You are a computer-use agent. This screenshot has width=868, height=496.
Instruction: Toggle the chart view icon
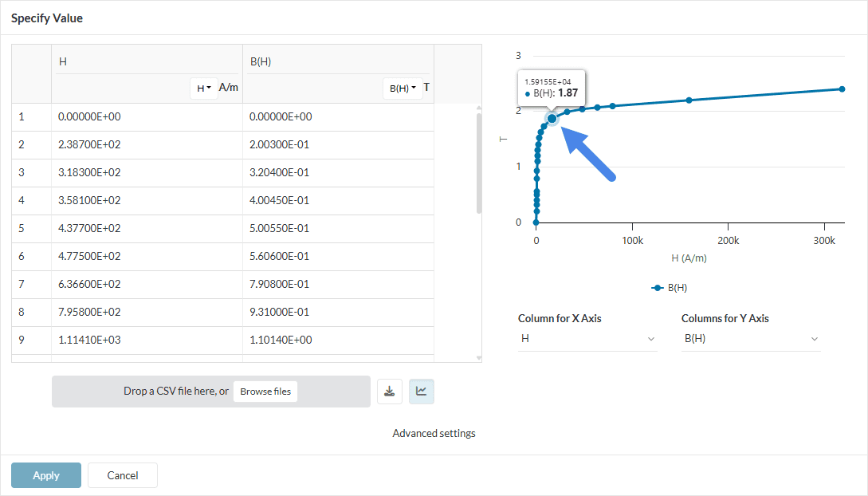click(x=422, y=392)
